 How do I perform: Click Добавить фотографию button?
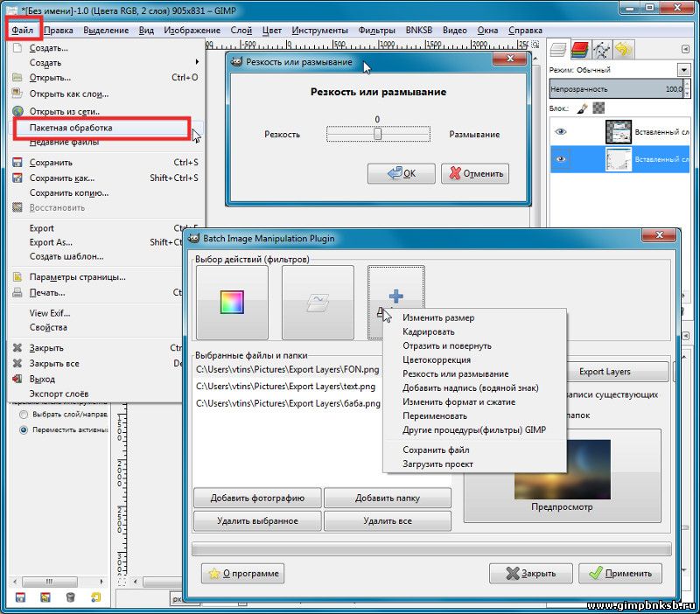click(x=257, y=498)
